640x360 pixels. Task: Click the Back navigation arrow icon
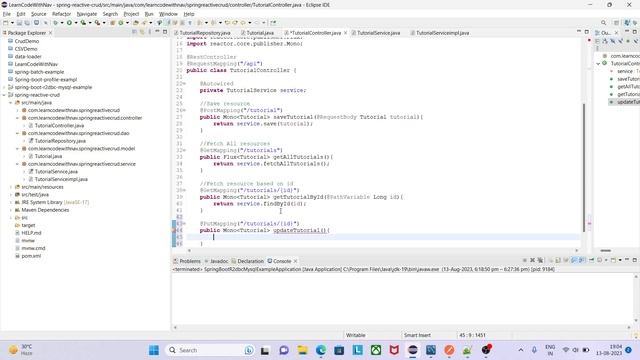point(243,23)
